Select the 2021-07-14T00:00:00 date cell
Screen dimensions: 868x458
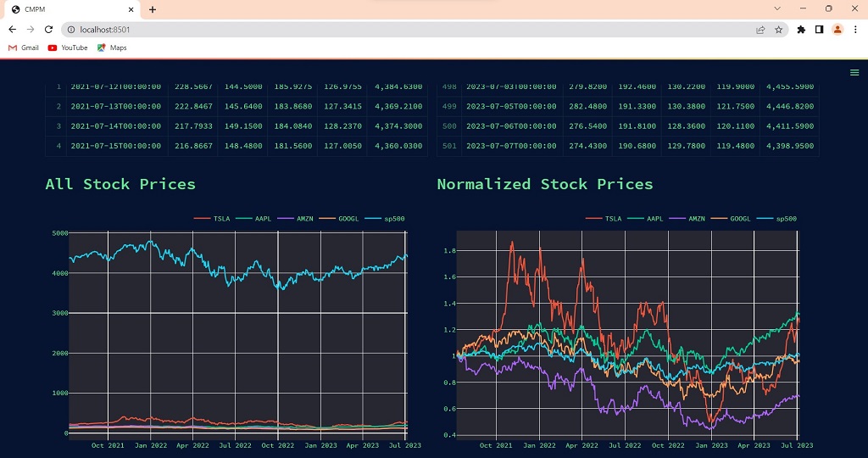pyautogui.click(x=116, y=126)
